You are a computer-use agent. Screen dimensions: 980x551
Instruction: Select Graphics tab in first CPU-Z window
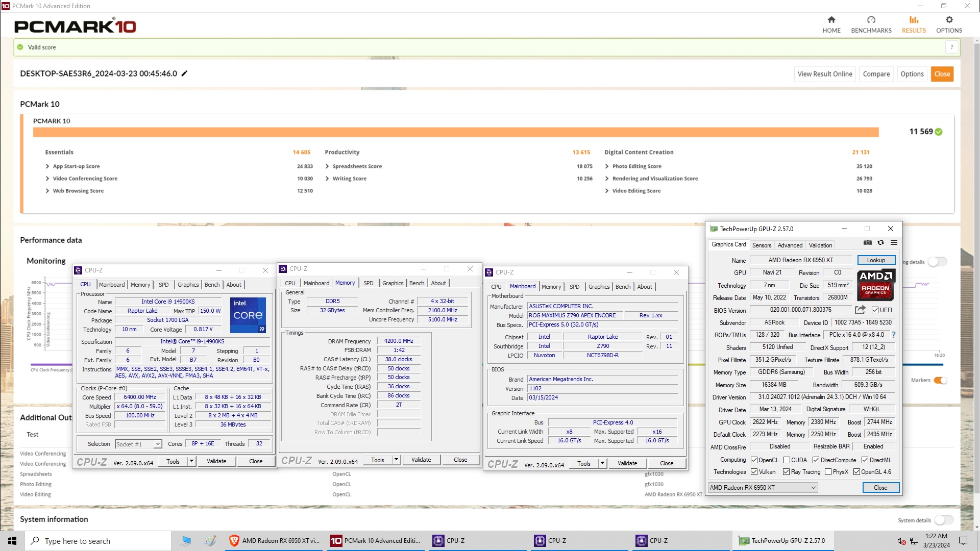coord(188,285)
